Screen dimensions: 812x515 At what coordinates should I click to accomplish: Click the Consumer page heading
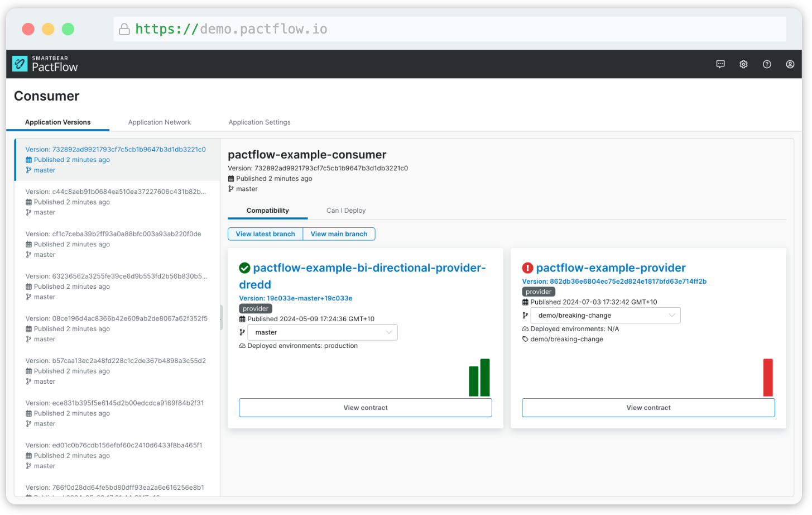click(x=47, y=96)
